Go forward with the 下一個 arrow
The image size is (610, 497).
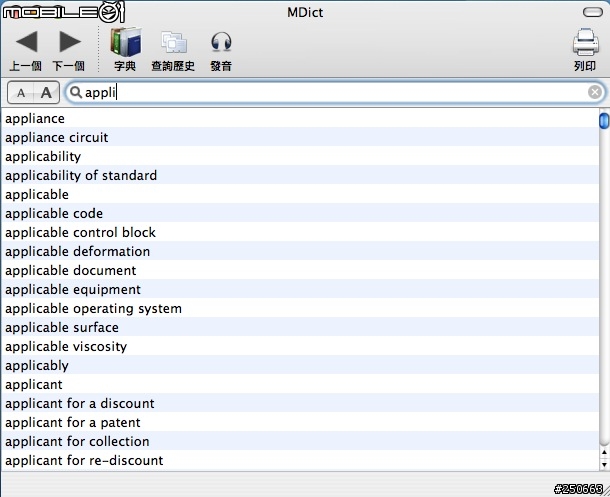pyautogui.click(x=70, y=42)
